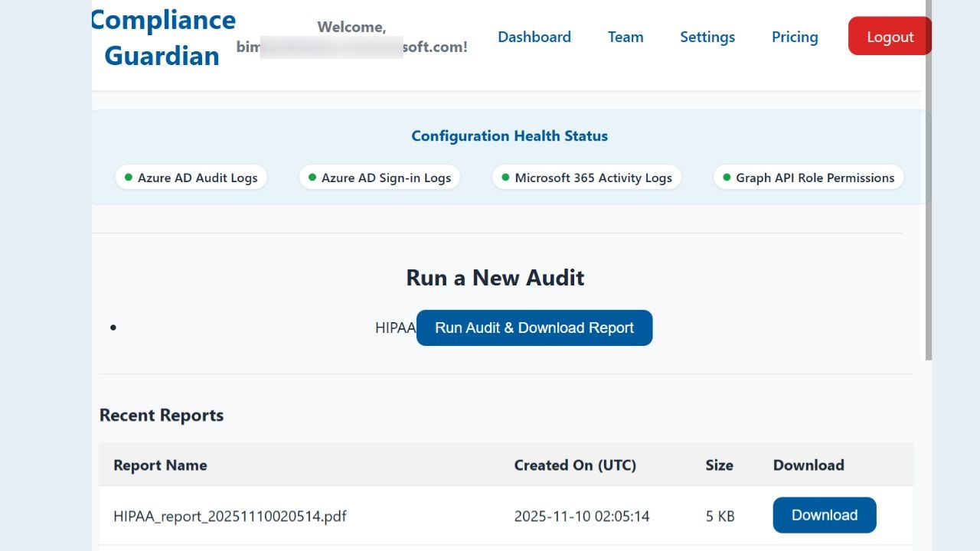Click the Welcome greeting text
980x551 pixels.
click(351, 37)
